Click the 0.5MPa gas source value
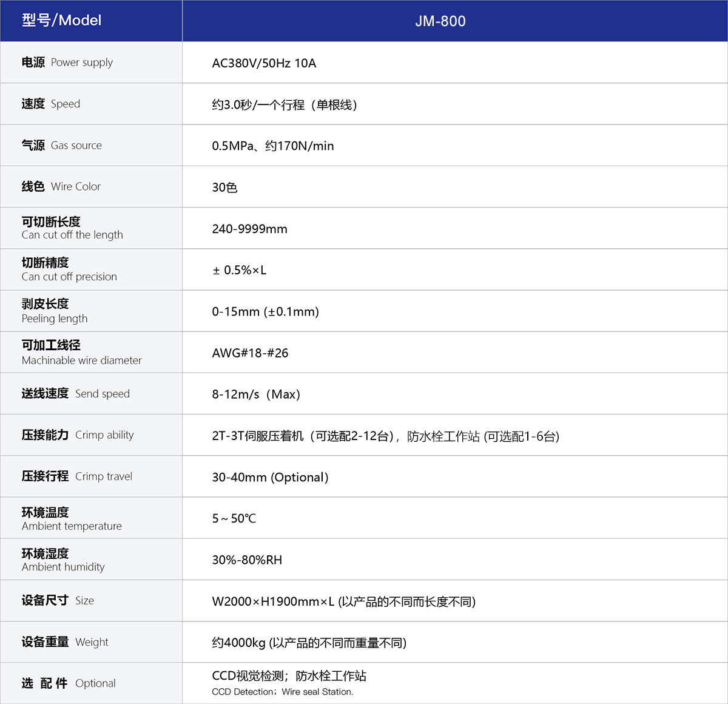728x704 pixels. pos(272,146)
